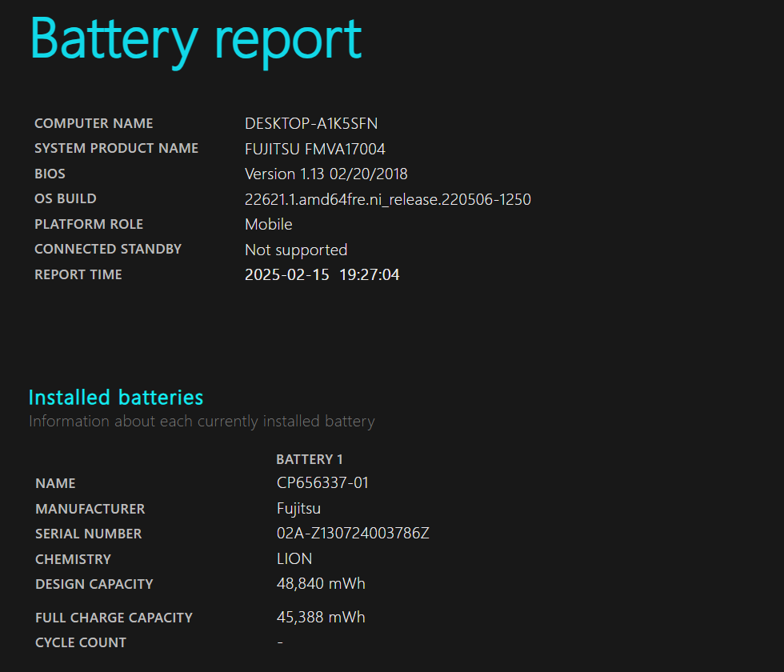The width and height of the screenshot is (784, 672).
Task: Click the 48,840 mWh design capacity
Action: coord(321,584)
